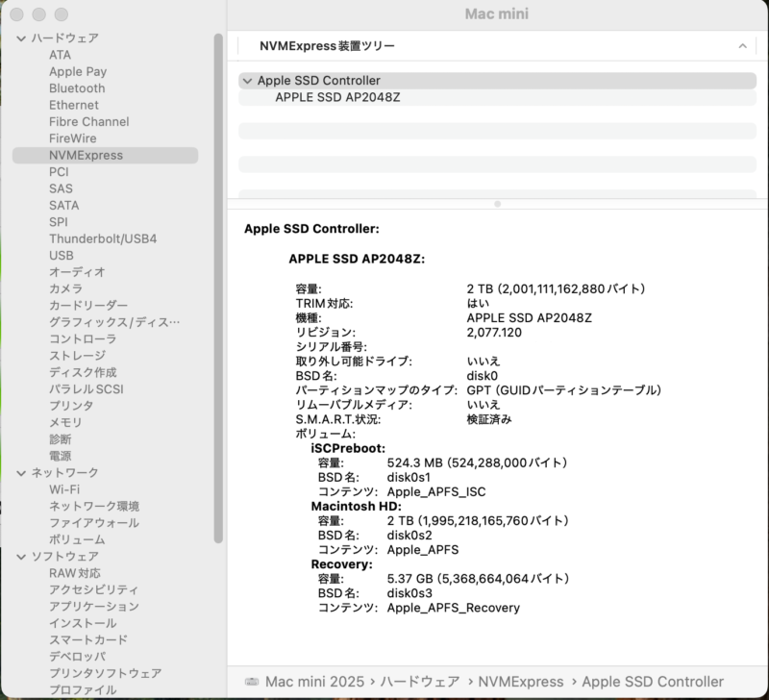Click the NVMExpress装置ツリー column header
Screen dimensions: 769x700
point(497,46)
